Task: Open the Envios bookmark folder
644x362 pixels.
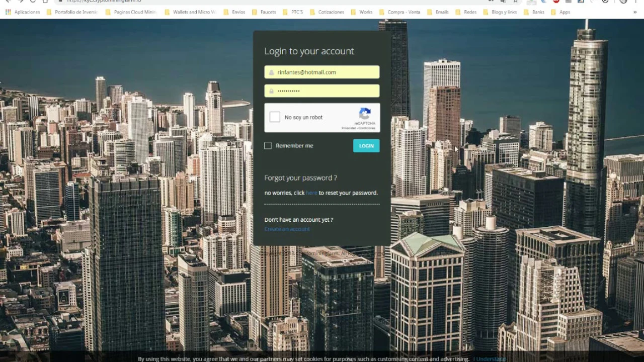Action: [x=234, y=12]
